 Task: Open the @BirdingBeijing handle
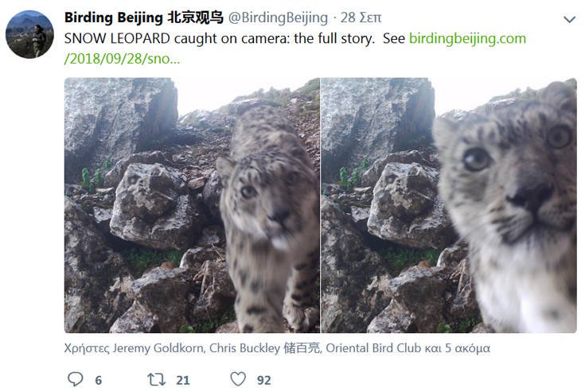[x=278, y=17]
